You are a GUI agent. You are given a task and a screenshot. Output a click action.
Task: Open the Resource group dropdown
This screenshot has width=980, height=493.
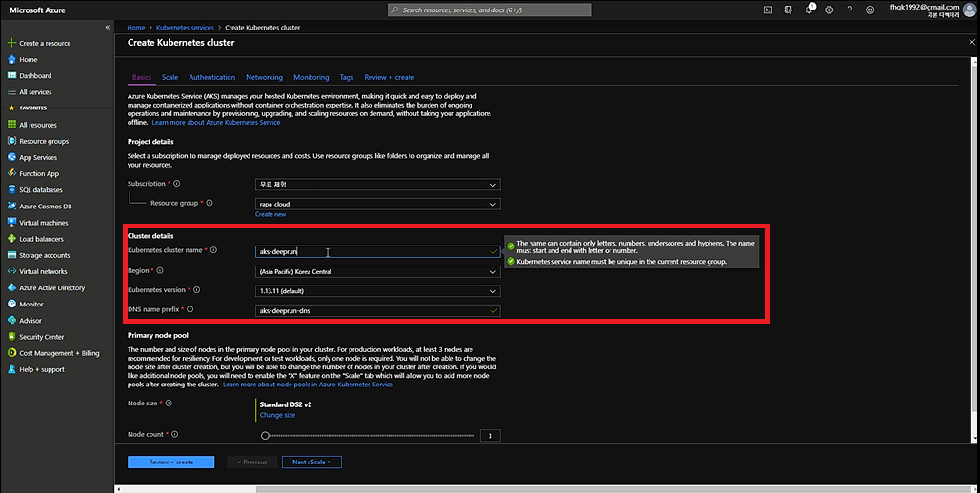[377, 204]
